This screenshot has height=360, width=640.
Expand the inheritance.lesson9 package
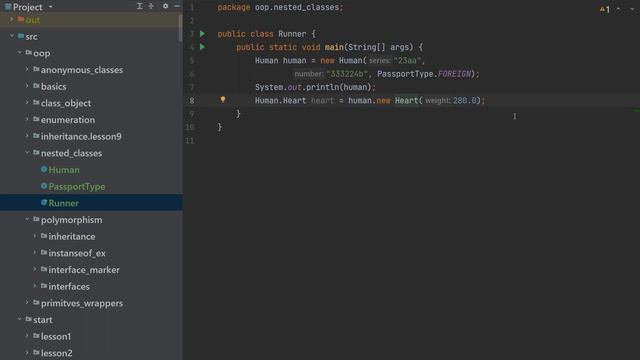[27, 136]
